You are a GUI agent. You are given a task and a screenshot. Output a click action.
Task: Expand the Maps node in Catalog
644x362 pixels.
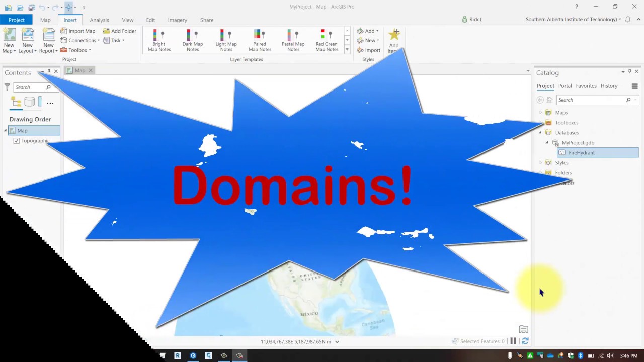540,113
